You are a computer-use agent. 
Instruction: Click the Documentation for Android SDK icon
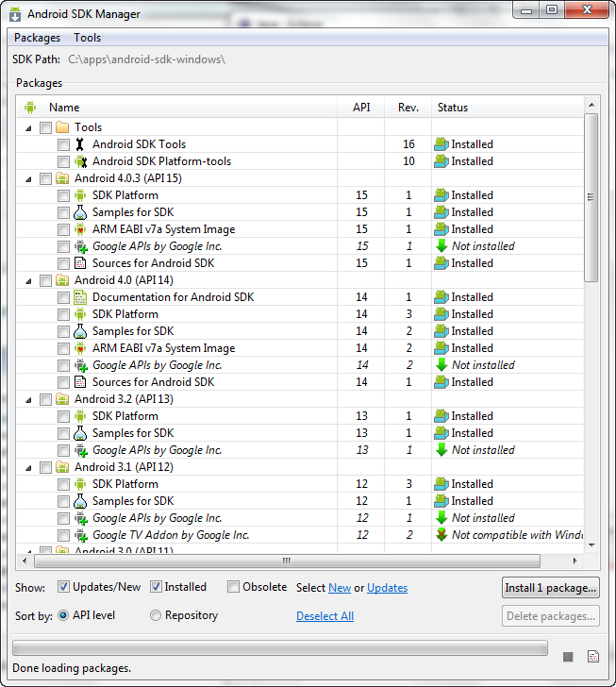point(80,297)
